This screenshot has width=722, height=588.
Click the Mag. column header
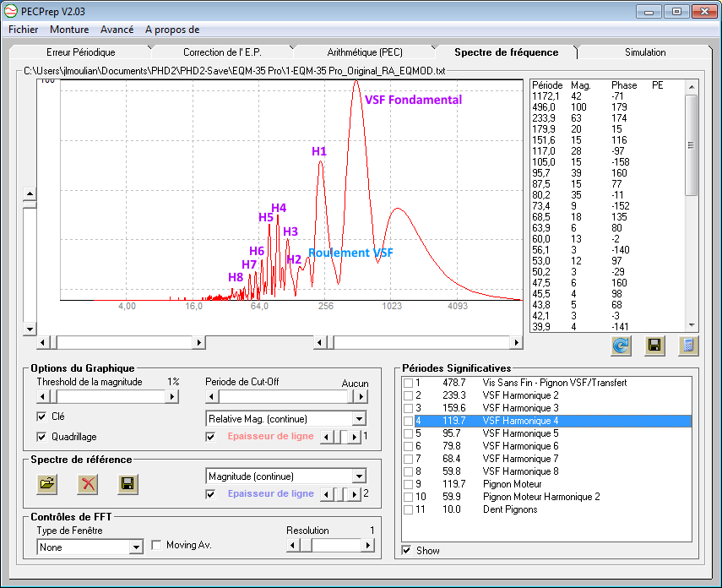[x=581, y=85]
